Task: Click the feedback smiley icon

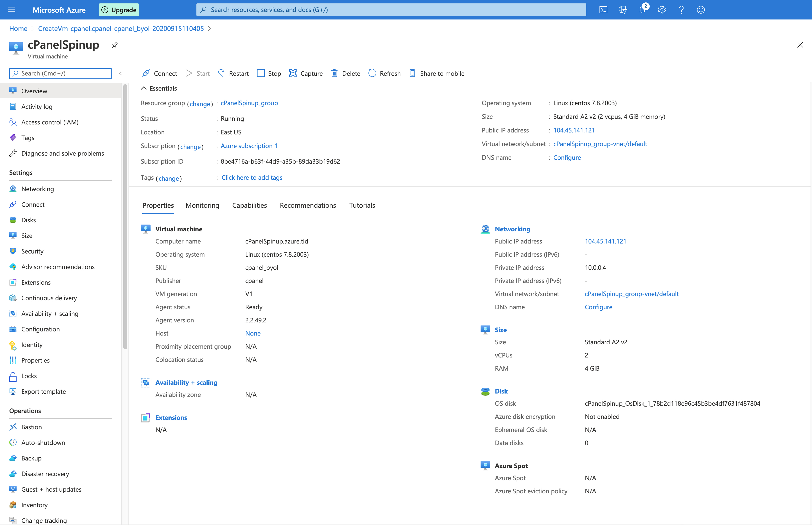Action: 701,9
